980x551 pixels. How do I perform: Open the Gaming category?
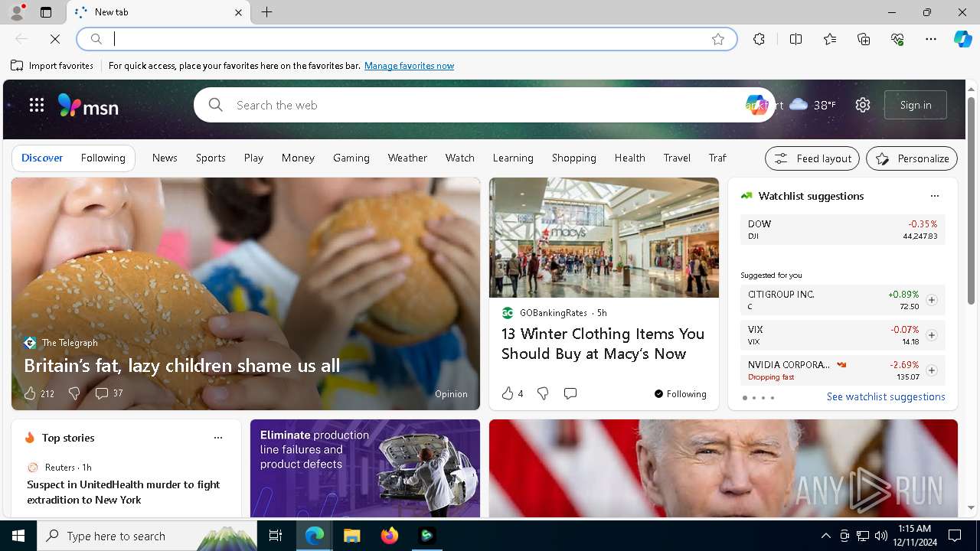tap(351, 158)
